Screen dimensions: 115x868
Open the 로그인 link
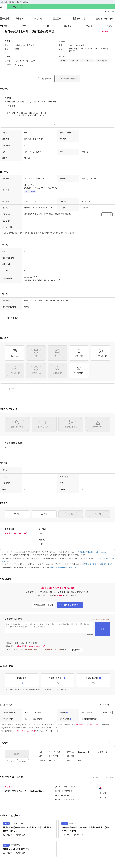pos(107,12)
